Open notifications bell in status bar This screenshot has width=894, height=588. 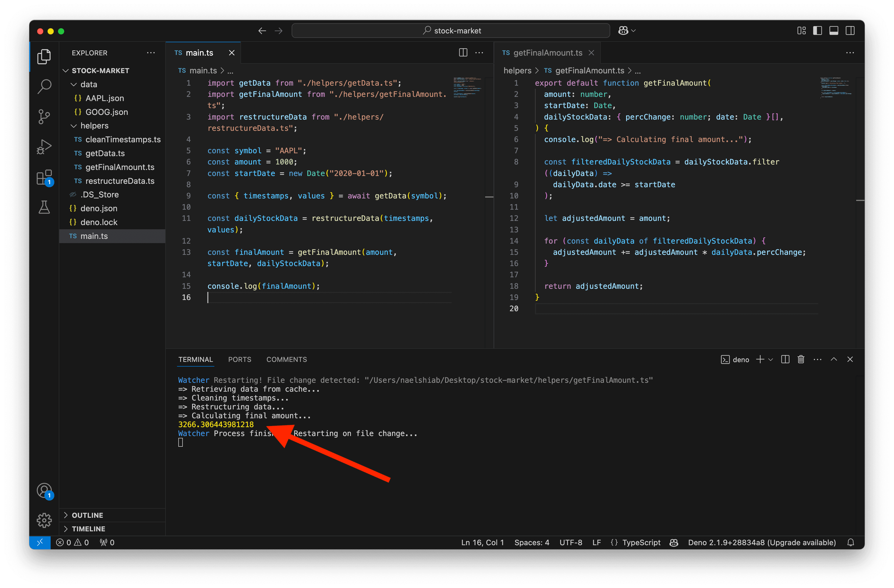pyautogui.click(x=851, y=542)
